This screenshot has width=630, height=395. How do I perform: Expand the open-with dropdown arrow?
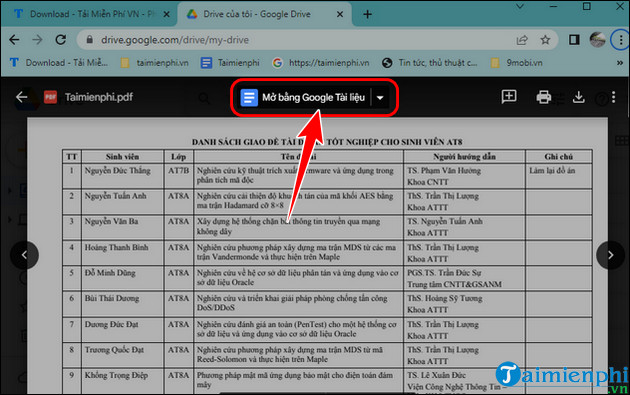tap(380, 98)
